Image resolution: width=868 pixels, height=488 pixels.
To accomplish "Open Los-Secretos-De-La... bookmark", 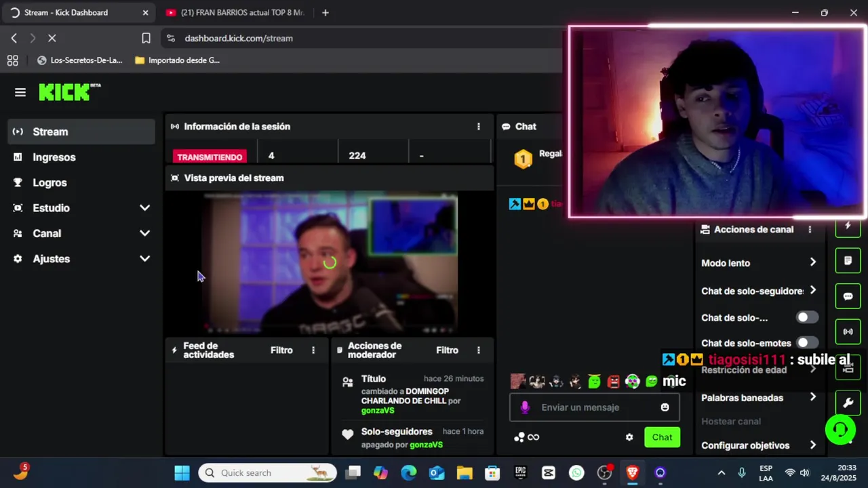I will [80, 60].
